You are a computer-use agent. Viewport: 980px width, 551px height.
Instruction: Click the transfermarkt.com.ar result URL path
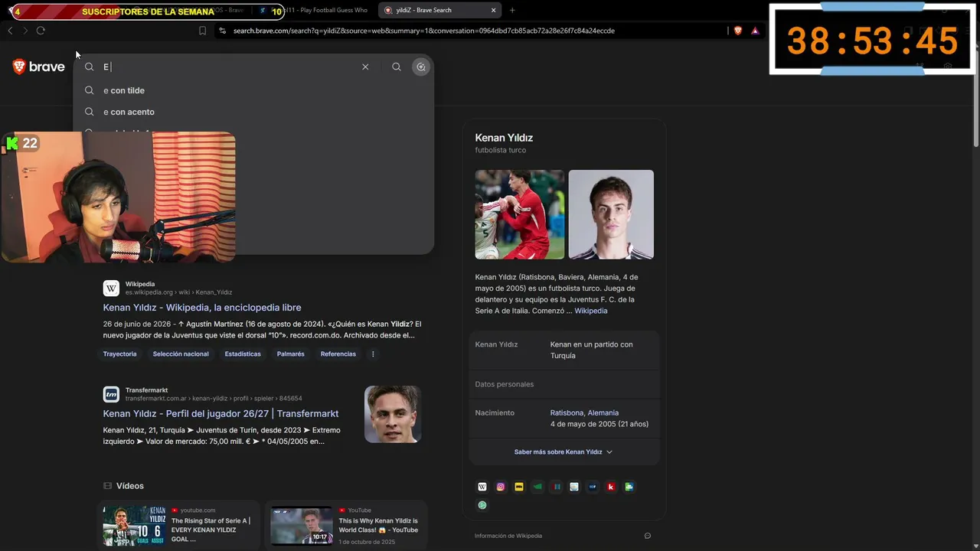click(214, 399)
